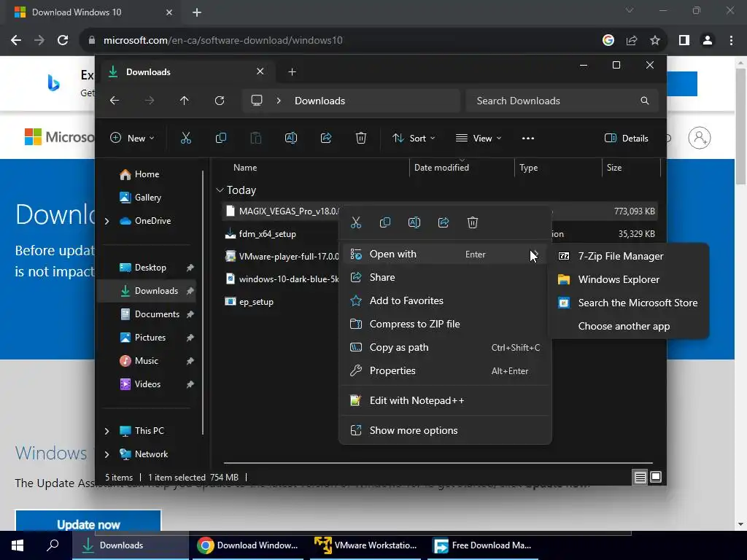Go back in File Explorer navigation

[115, 101]
